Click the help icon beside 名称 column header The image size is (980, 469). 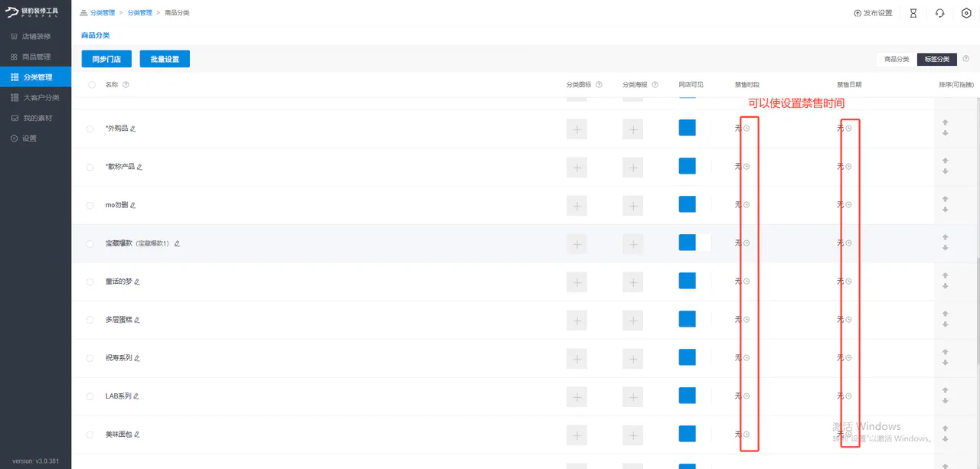point(126,85)
